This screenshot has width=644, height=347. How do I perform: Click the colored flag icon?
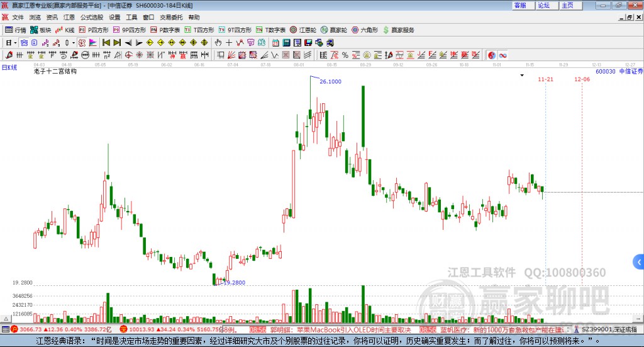(x=93, y=43)
